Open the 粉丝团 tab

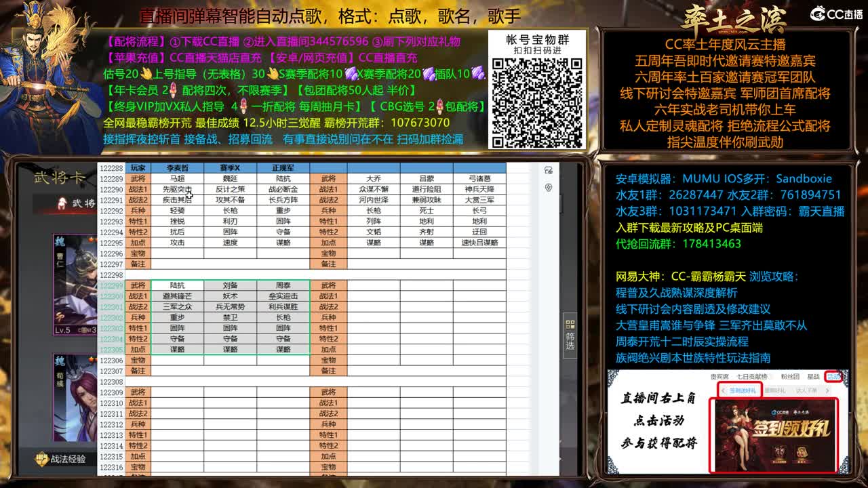790,377
